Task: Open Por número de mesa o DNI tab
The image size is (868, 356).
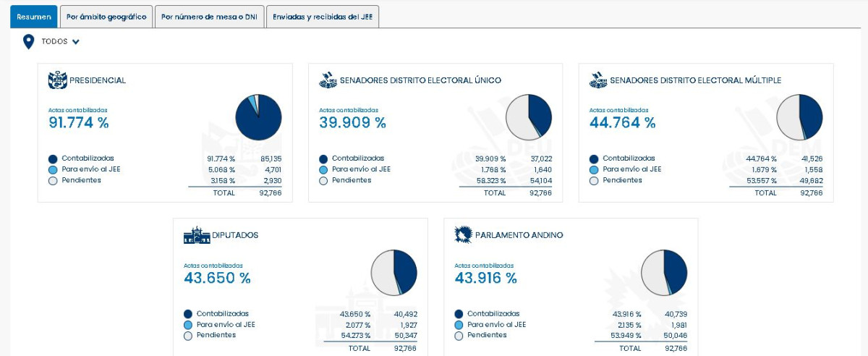Action: 209,17
